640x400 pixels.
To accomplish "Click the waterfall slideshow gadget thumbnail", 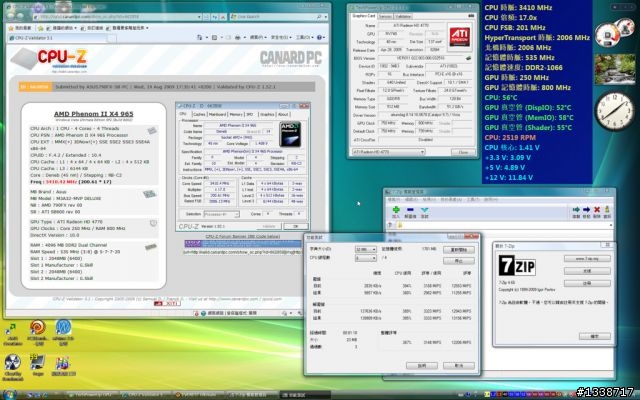I will point(614,69).
